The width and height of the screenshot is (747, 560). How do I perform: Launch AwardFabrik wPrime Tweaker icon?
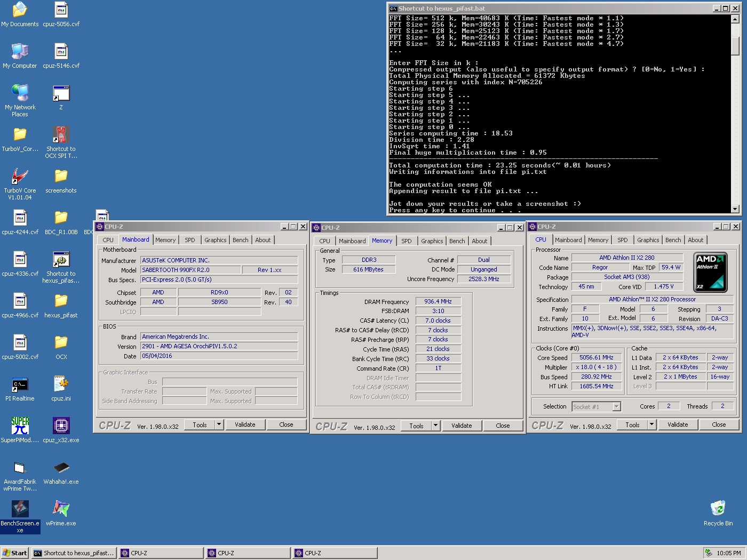(20, 475)
